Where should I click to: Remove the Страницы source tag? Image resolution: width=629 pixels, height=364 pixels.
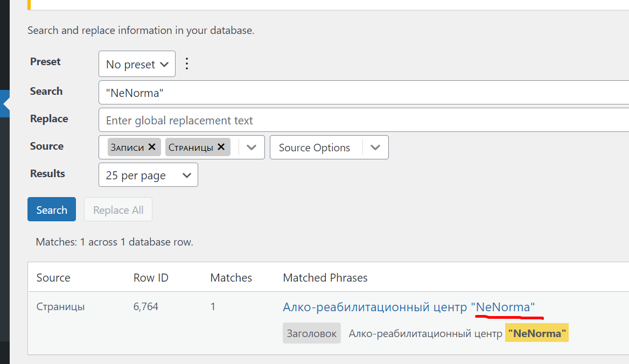[221, 147]
